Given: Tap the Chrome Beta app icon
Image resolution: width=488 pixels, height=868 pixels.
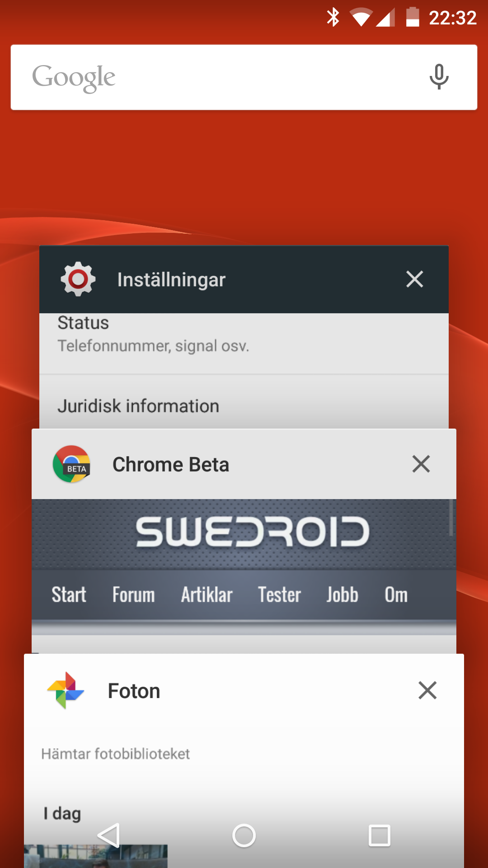Looking at the screenshot, I should (x=71, y=464).
